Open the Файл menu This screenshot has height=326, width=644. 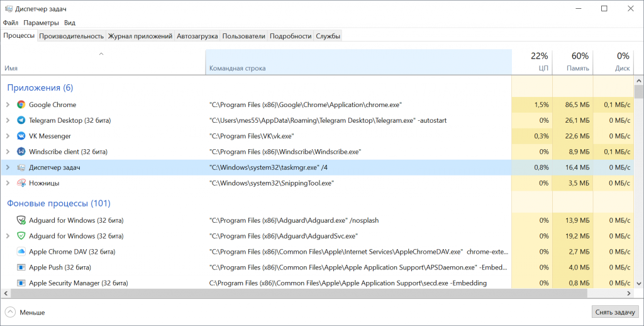pyautogui.click(x=11, y=23)
